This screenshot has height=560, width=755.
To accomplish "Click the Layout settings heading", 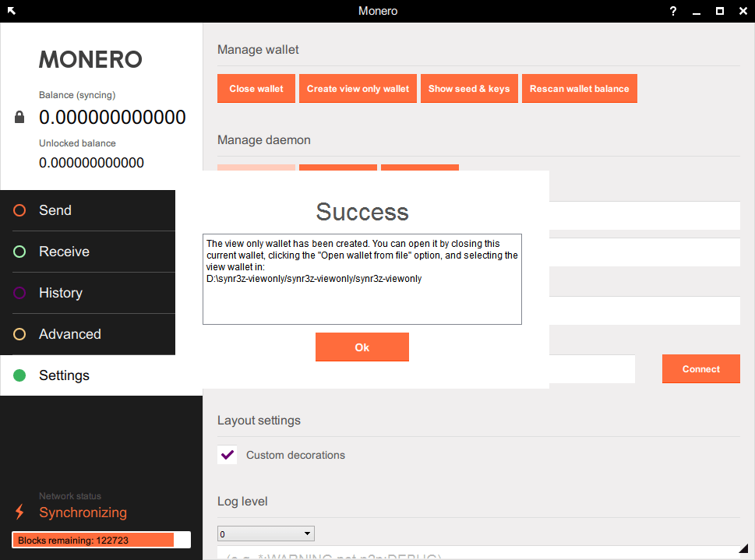I will pyautogui.click(x=259, y=421).
